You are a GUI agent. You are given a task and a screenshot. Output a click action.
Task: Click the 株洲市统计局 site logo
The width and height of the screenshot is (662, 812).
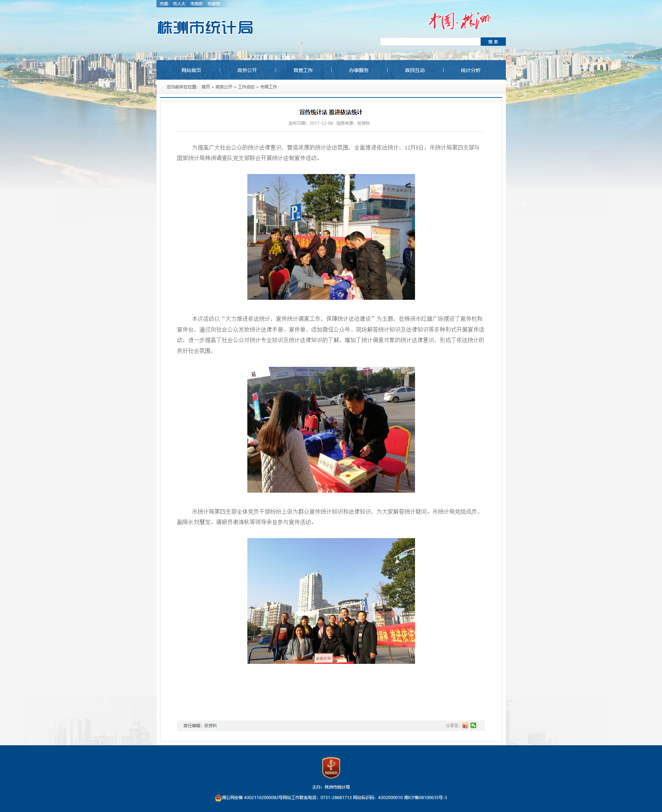click(205, 28)
